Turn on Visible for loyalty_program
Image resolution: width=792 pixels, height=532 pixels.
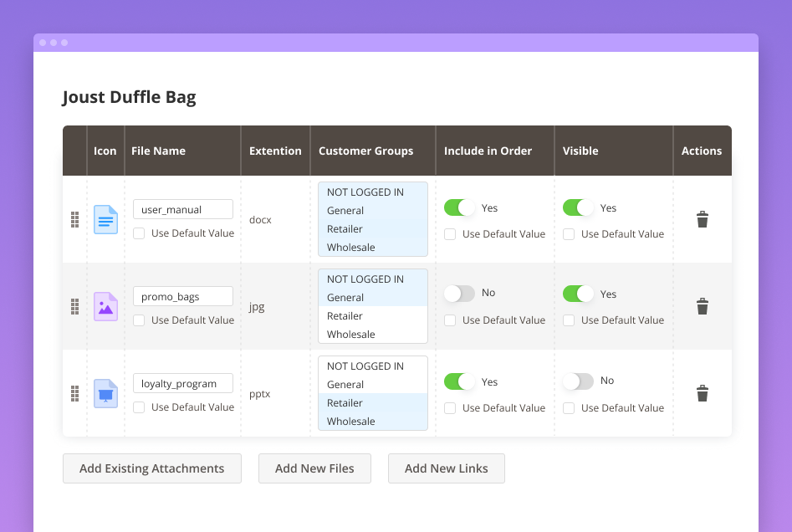tap(578, 381)
